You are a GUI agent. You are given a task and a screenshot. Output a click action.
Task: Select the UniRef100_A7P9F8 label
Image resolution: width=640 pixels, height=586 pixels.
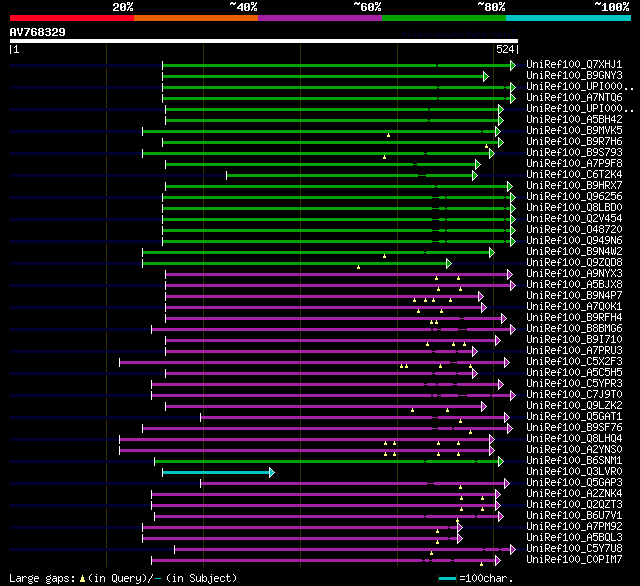(x=574, y=163)
